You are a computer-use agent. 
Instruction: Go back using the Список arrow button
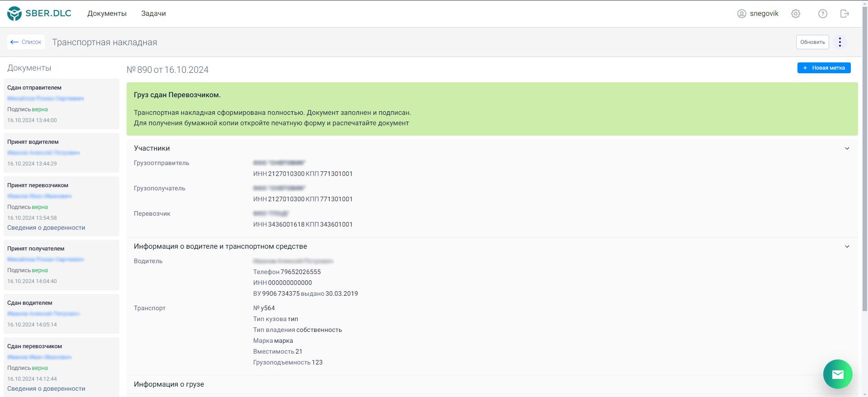pos(26,42)
